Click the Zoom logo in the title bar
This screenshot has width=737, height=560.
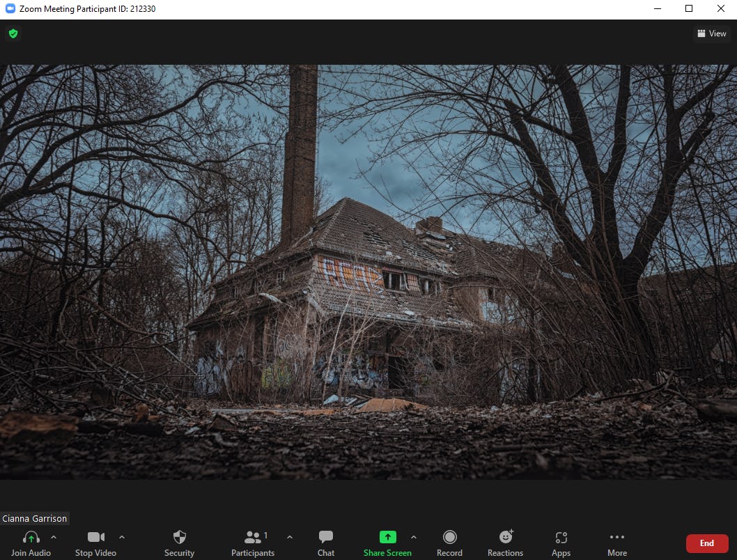[x=9, y=8]
